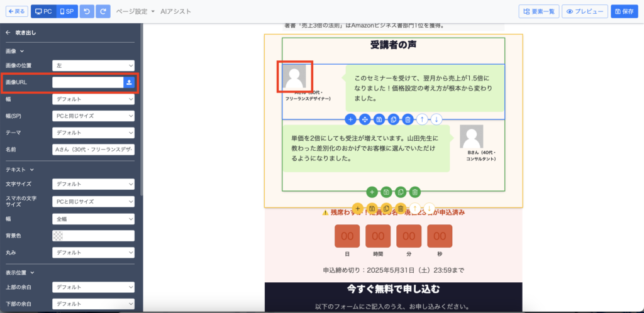Click the 秒 countdown box
Screen dimensions: 644x313
pos(440,236)
